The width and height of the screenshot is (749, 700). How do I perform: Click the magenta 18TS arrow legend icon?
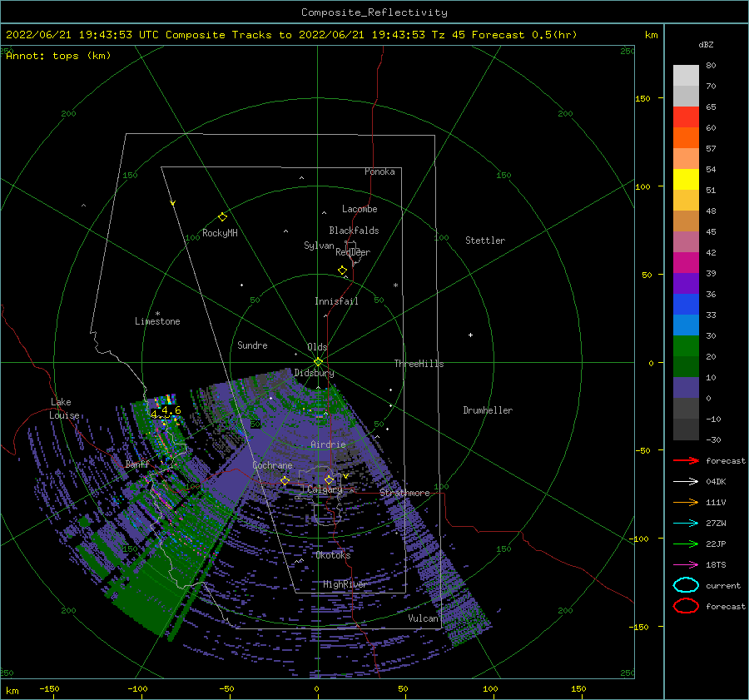click(686, 565)
